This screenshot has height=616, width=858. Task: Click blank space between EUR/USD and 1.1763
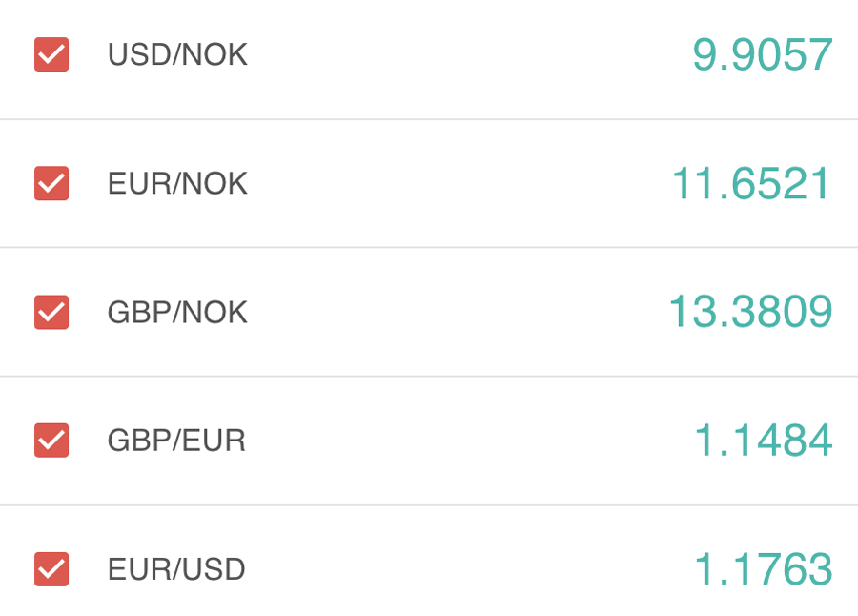(467, 570)
